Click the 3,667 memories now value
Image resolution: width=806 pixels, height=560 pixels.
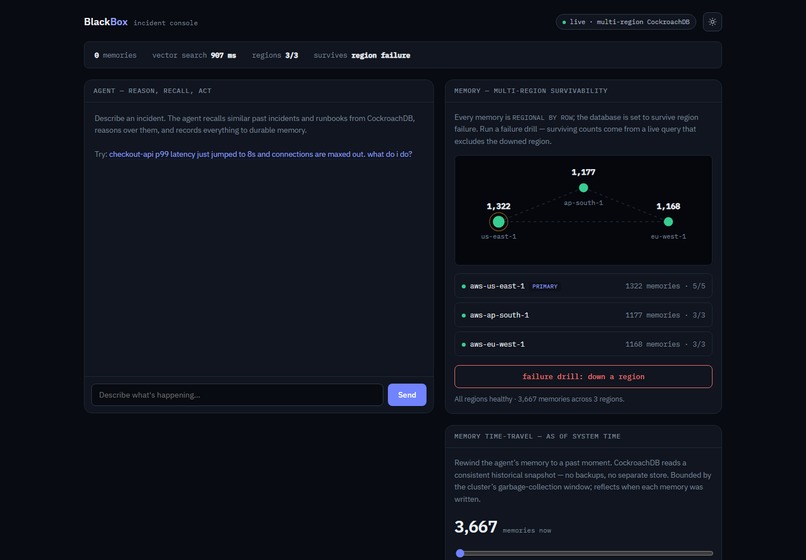[475, 527]
